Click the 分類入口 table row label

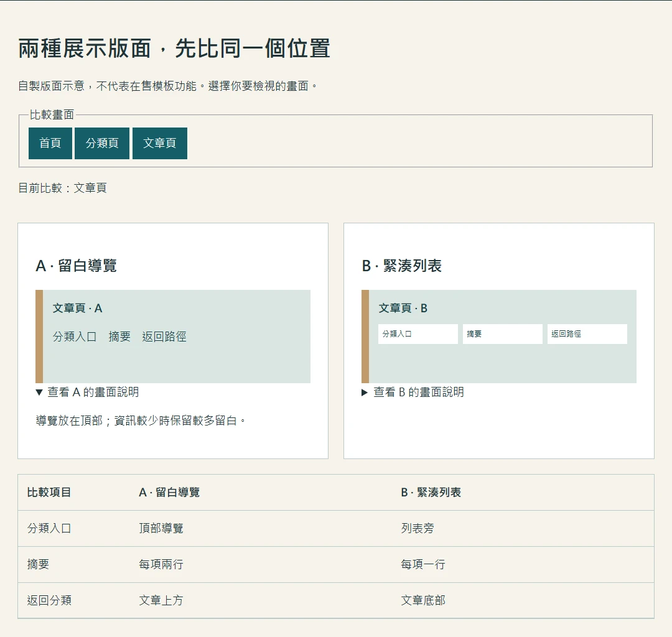(49, 529)
